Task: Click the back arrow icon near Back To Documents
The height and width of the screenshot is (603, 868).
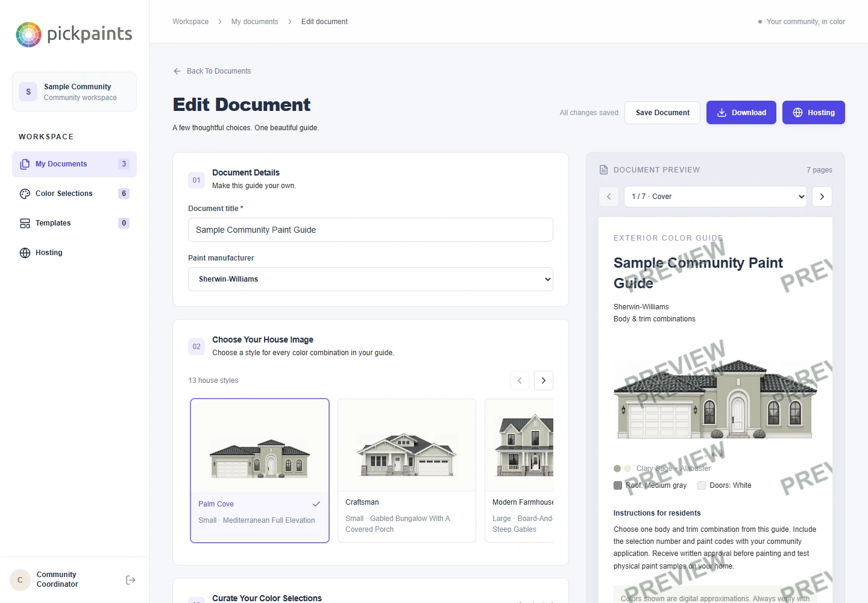Action: pos(177,71)
